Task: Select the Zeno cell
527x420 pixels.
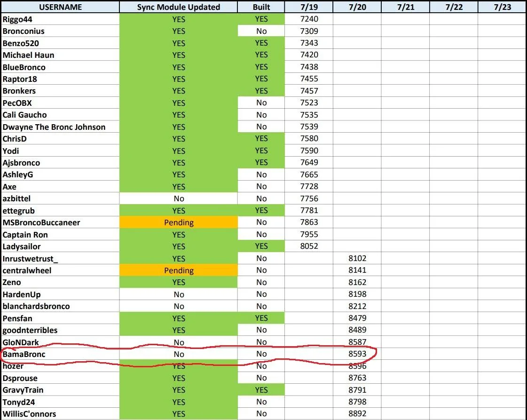Action: coord(60,282)
